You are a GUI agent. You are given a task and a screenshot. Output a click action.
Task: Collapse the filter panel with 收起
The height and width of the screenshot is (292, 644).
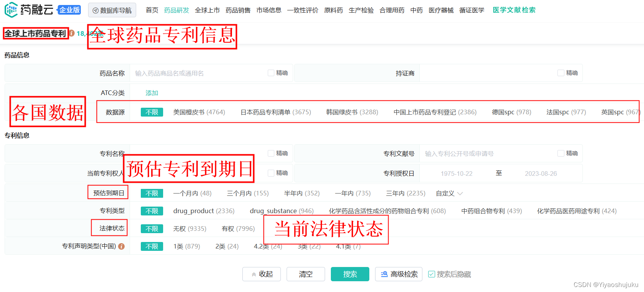262,274
